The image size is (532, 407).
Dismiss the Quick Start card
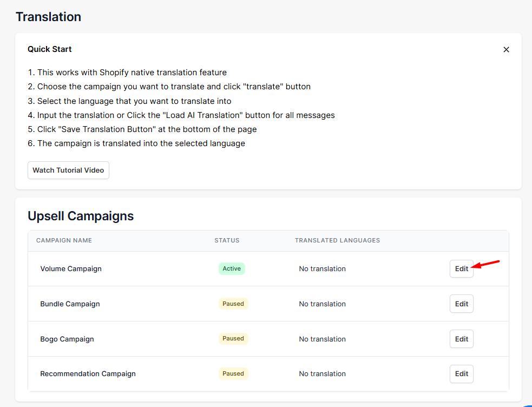coord(506,49)
